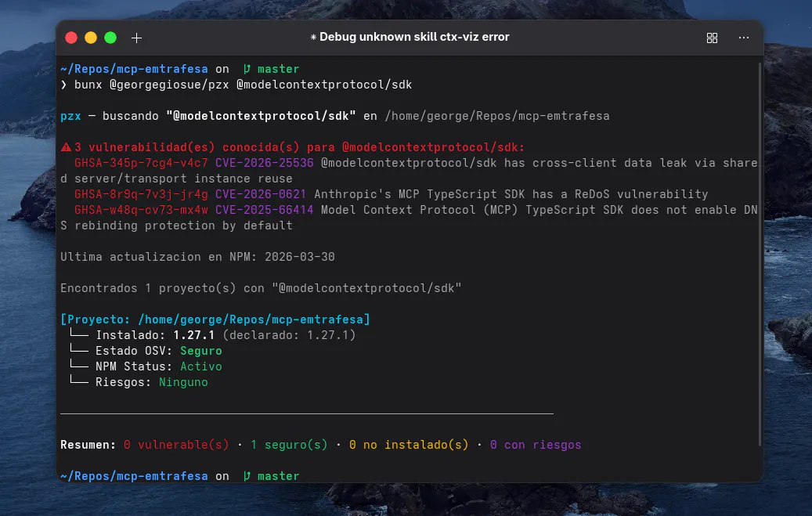
Task: Click the terminal vertical scrollbar
Action: (760, 254)
